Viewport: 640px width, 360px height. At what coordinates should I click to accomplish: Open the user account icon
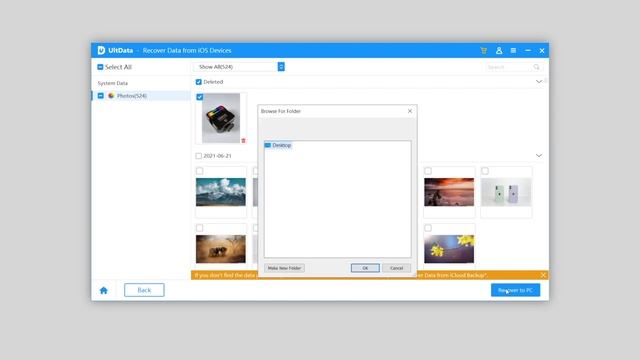point(499,51)
